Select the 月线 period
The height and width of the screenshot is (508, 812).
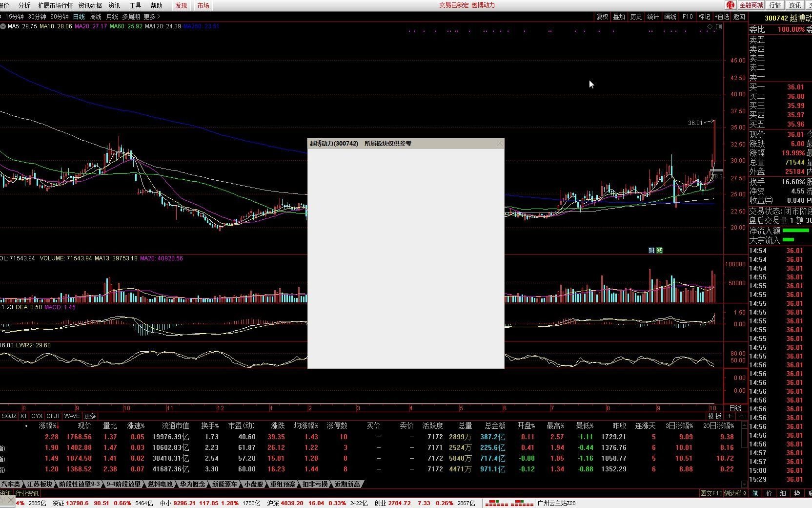pos(112,17)
